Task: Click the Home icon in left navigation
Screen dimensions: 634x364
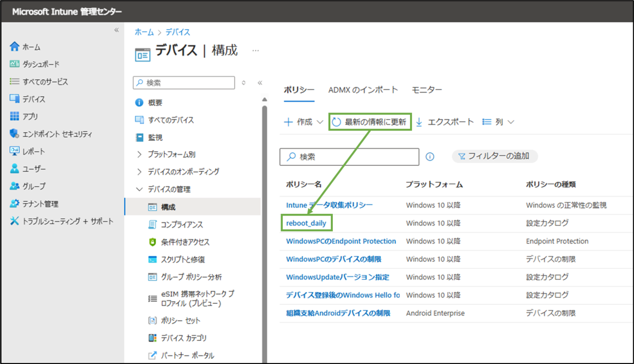Action: pos(14,47)
